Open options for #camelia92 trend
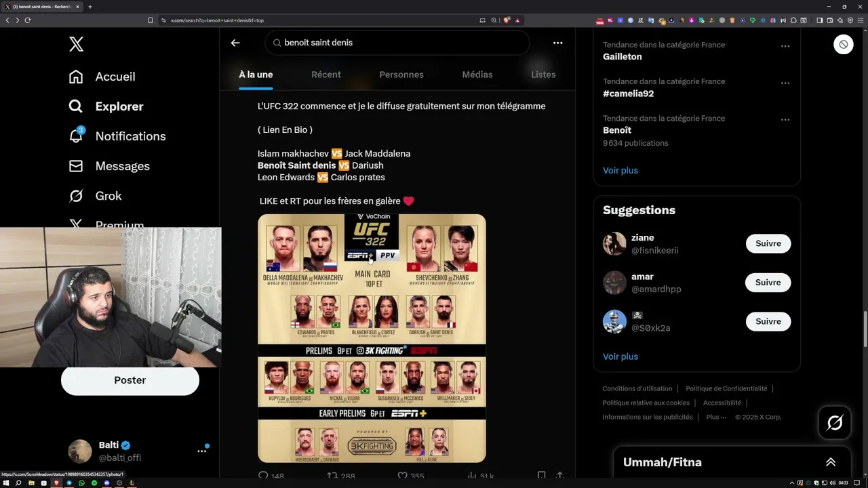Viewport: 868px width, 488px height. point(785,83)
